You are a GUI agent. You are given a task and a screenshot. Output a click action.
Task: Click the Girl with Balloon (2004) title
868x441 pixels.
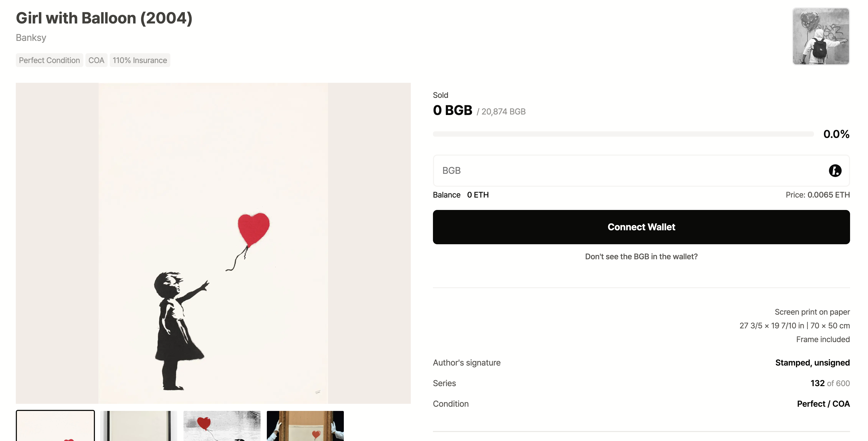tap(104, 18)
